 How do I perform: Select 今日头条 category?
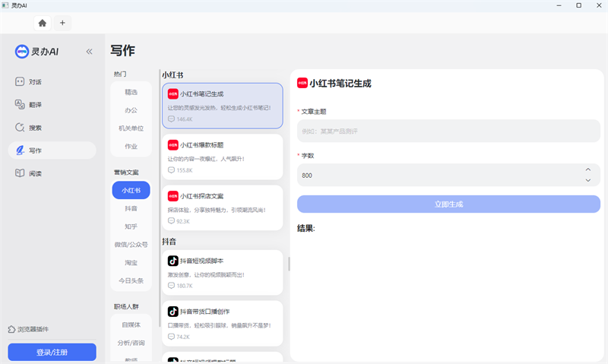(x=131, y=280)
